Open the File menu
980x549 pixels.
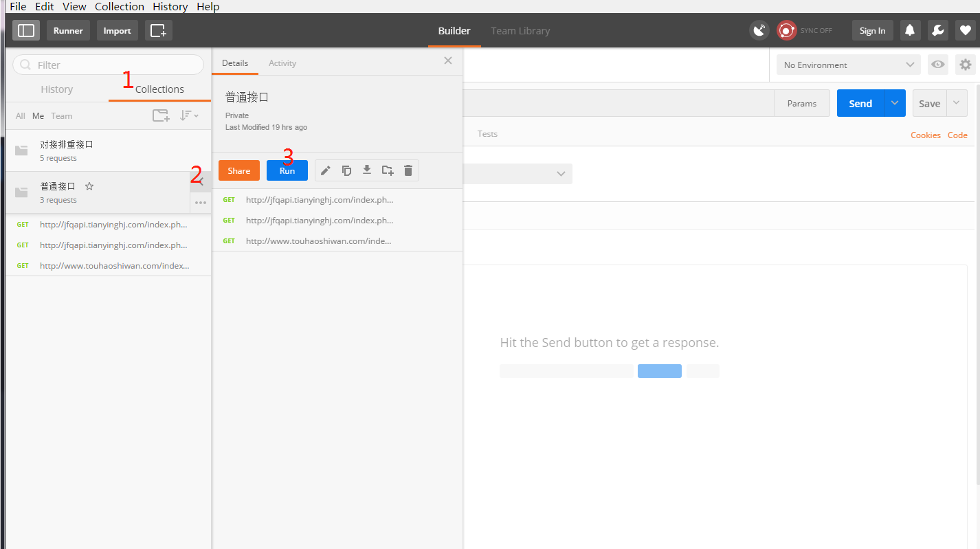[x=18, y=6]
